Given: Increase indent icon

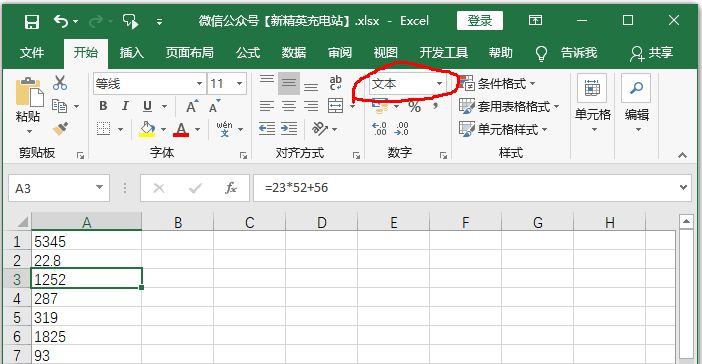Looking at the screenshot, I should click(289, 129).
